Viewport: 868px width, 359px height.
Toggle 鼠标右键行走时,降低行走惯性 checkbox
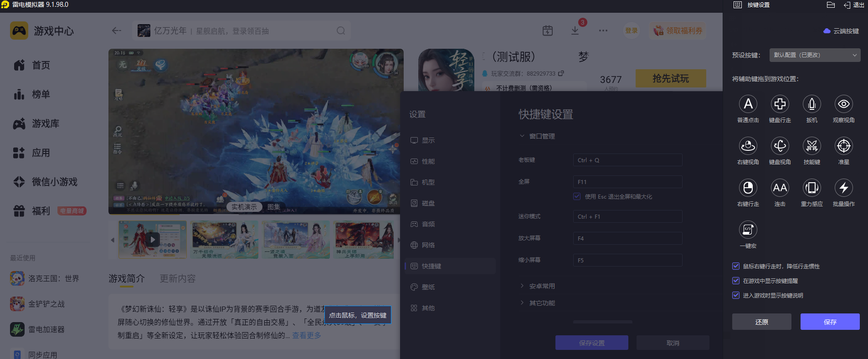[x=735, y=266]
